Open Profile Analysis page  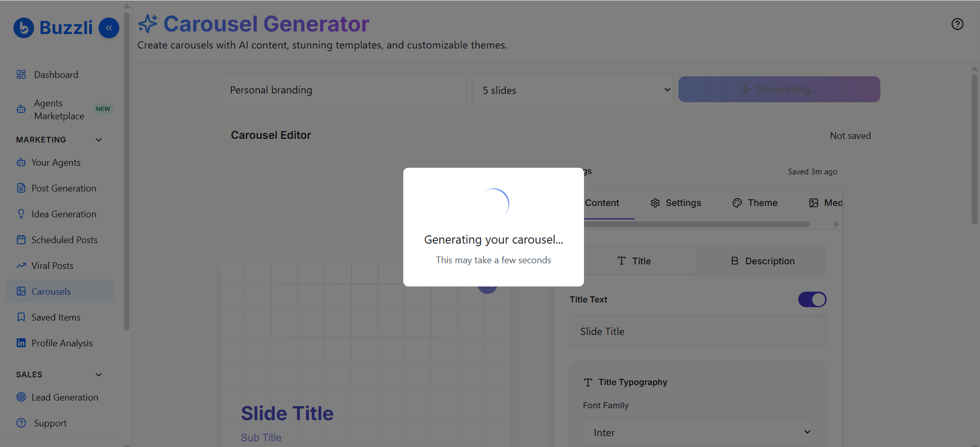point(60,343)
